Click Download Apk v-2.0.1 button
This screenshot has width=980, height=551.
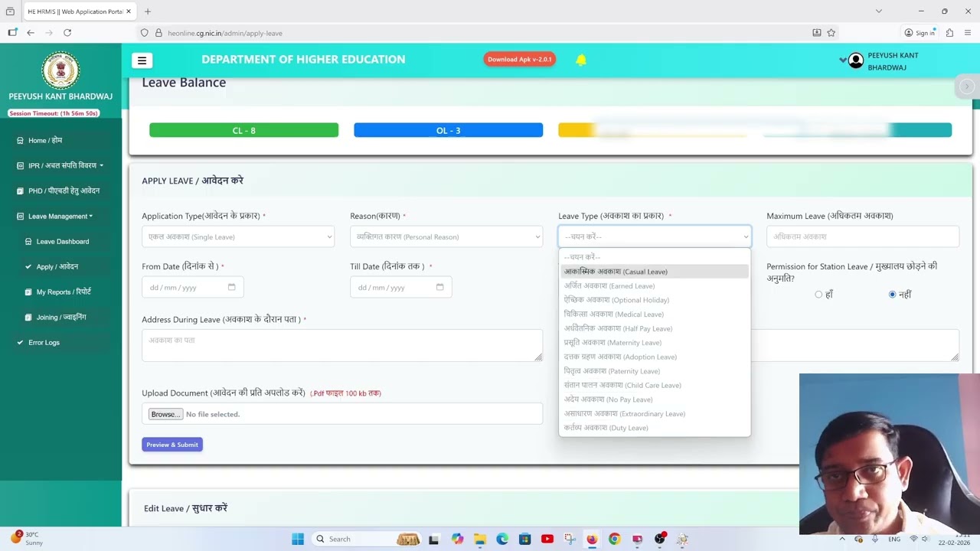tap(520, 60)
